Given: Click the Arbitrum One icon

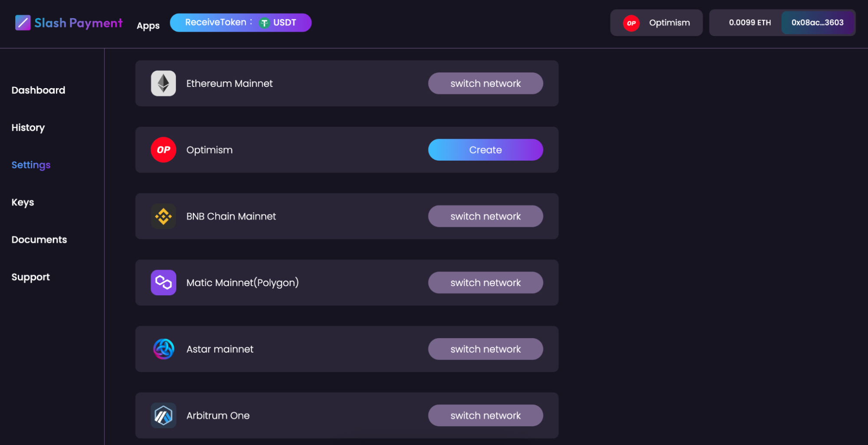Looking at the screenshot, I should tap(163, 415).
